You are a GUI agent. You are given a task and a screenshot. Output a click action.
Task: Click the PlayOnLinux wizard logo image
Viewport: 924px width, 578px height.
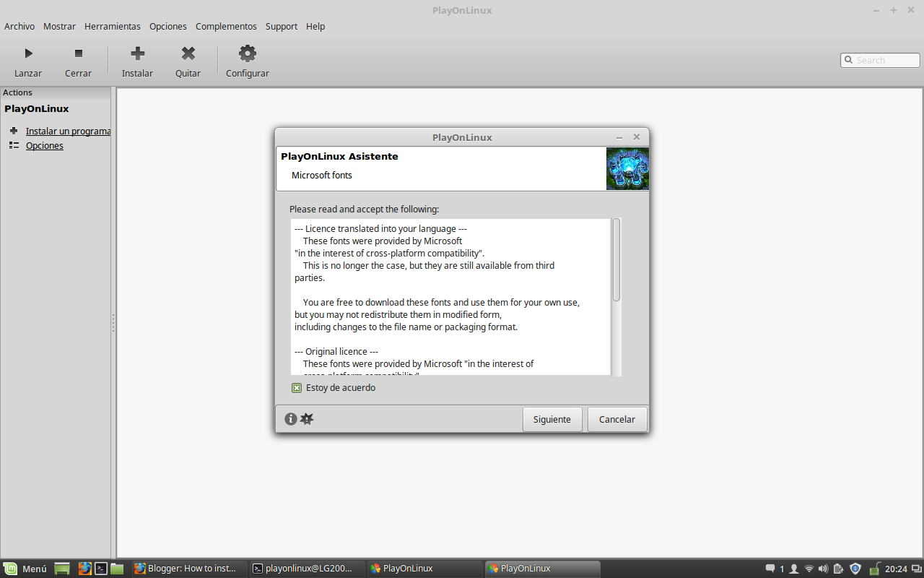click(x=627, y=168)
